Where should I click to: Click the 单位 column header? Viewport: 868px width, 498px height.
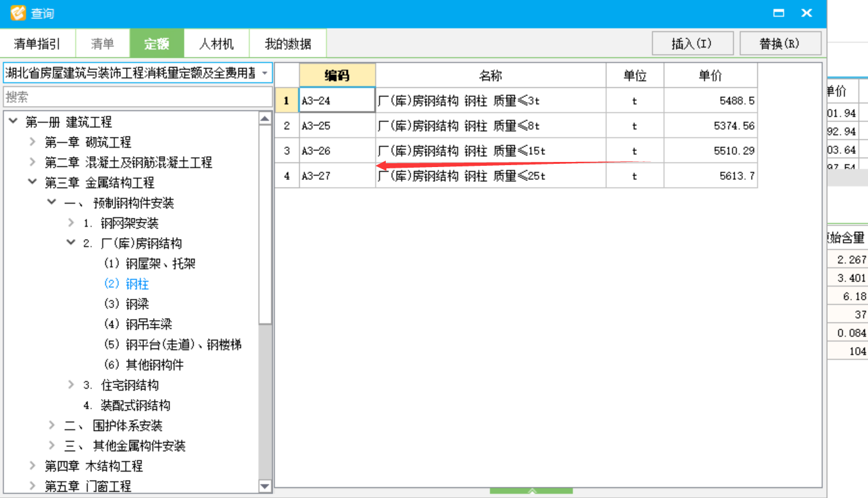pos(635,75)
